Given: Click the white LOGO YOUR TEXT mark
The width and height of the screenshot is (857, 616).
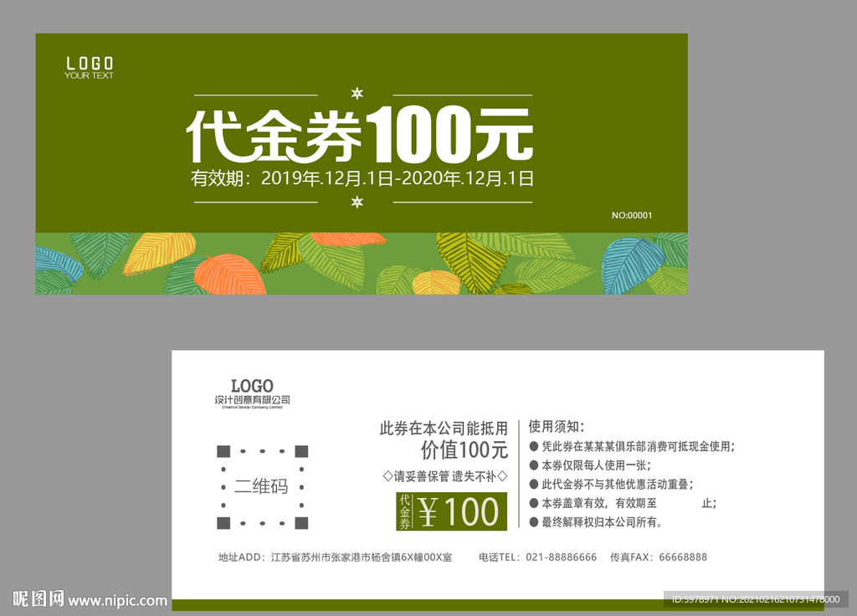Looking at the screenshot, I should point(90,68).
